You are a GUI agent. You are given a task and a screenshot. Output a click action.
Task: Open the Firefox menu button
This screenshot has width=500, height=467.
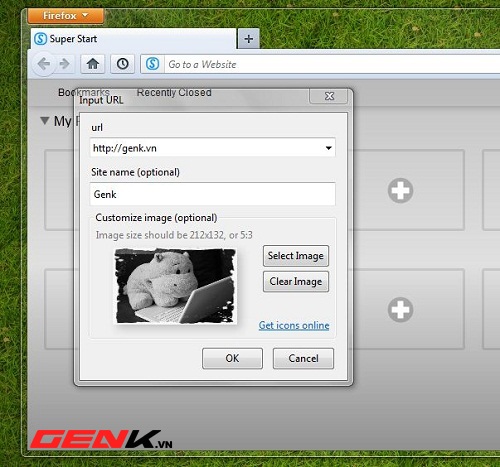66,16
